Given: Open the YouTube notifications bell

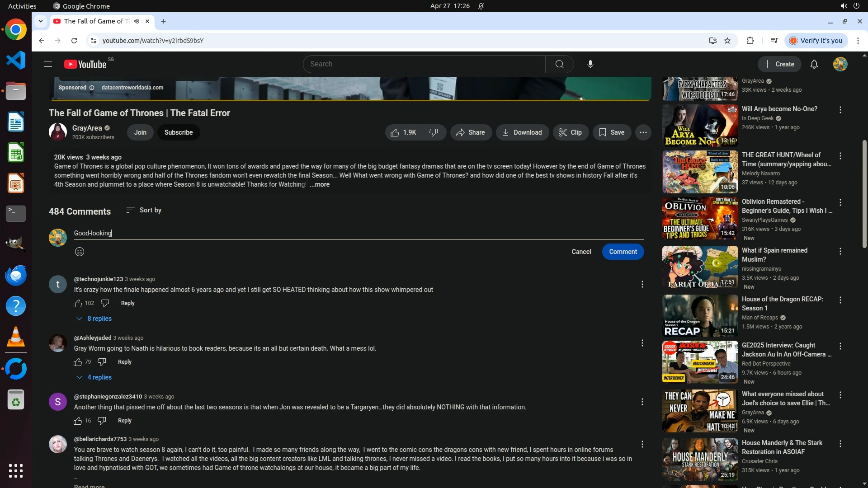Looking at the screenshot, I should tap(814, 64).
